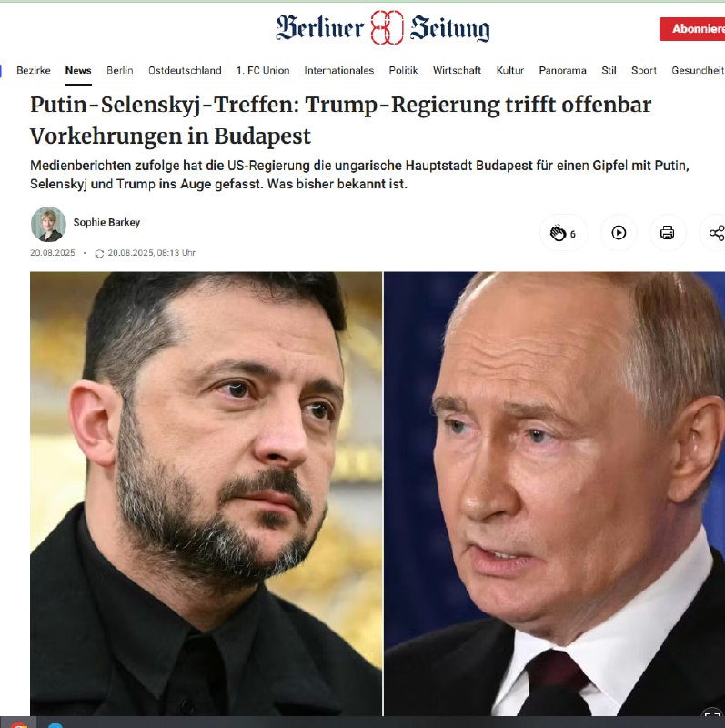The height and width of the screenshot is (728, 725).
Task: Select the News tab
Action: point(78,70)
